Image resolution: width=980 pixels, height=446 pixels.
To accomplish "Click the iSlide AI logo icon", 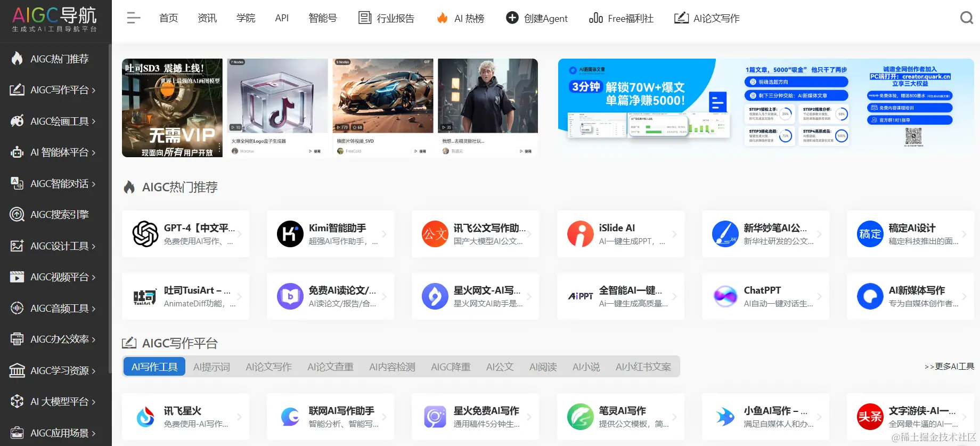I will tap(581, 234).
